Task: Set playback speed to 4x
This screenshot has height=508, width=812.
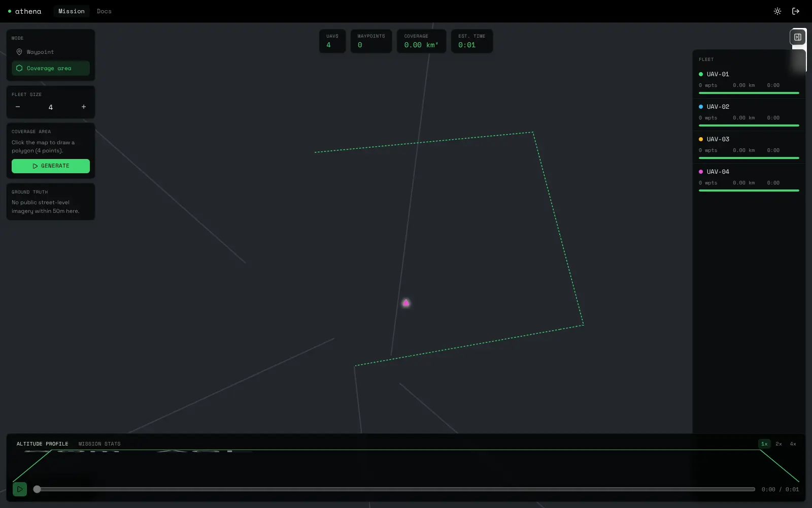Action: pyautogui.click(x=793, y=444)
